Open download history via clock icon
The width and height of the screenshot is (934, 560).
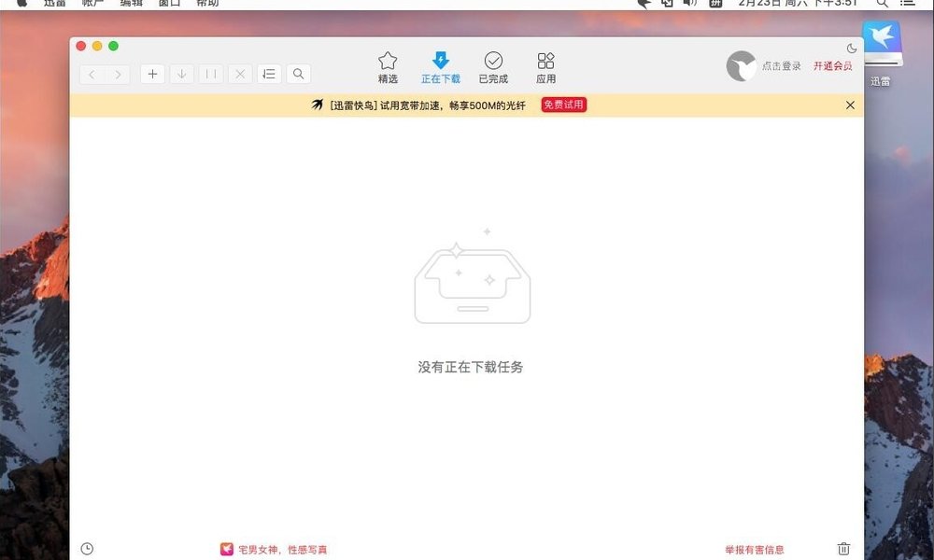click(x=87, y=549)
